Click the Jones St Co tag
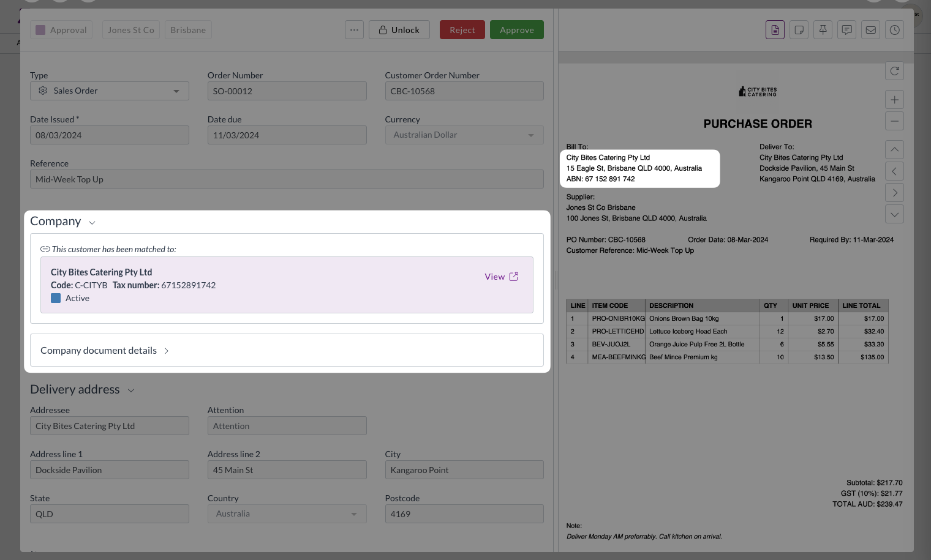This screenshot has width=931, height=560. coord(131,29)
